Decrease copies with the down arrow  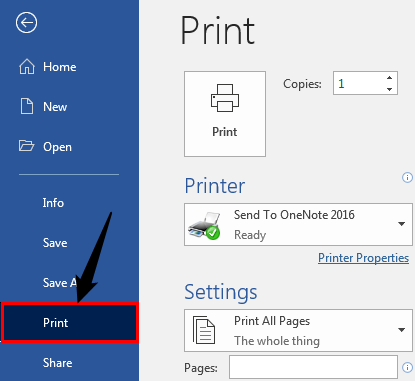389,89
